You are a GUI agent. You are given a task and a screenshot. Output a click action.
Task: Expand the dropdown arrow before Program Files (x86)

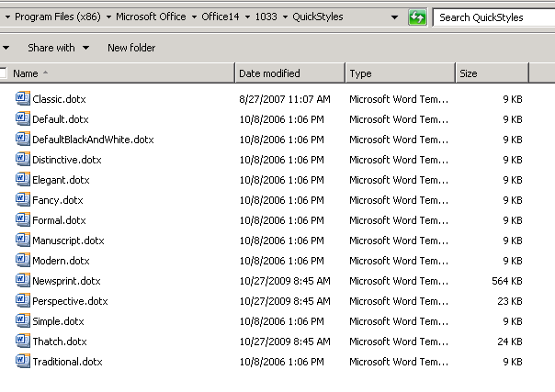7,17
